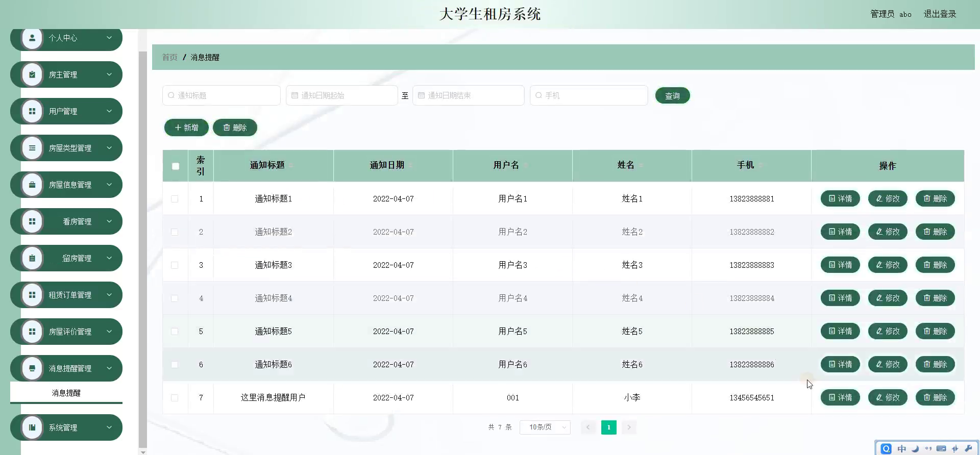Expand 用户管理 menu chevron
Image resolution: width=980 pixels, height=455 pixels.
point(109,111)
